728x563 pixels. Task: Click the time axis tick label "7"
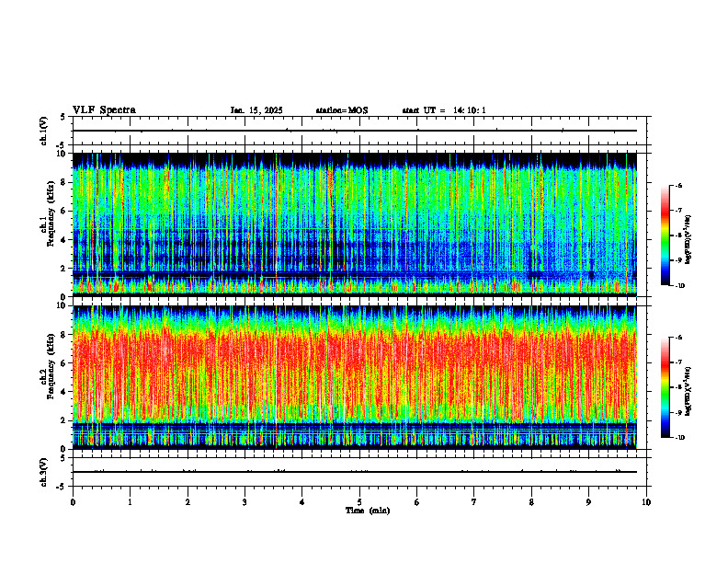(474, 502)
